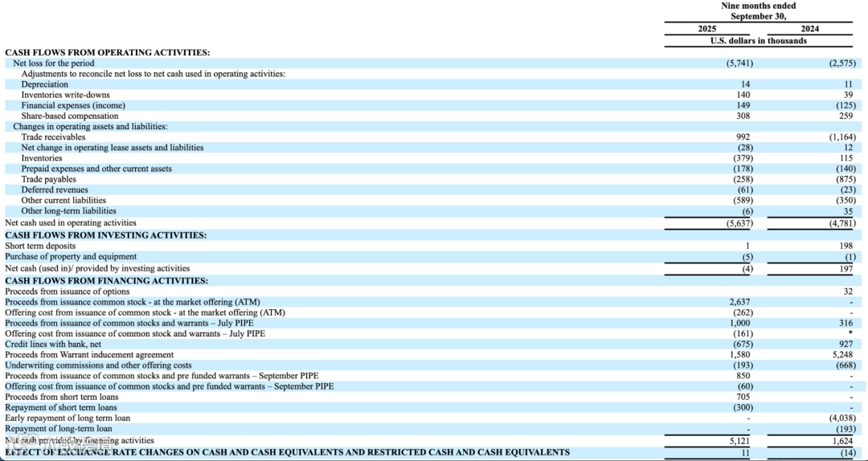Click 'Inventories write-downs' row label
The image size is (868, 461).
[65, 95]
